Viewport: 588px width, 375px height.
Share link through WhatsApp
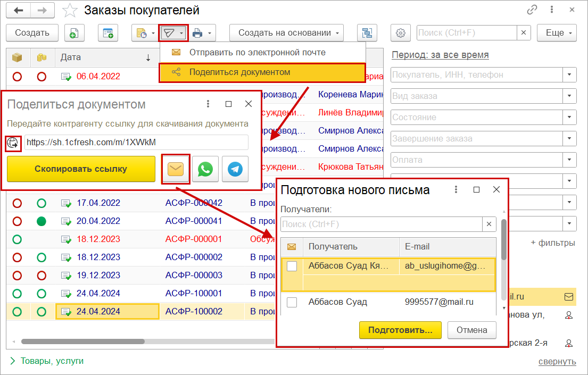[x=205, y=169]
